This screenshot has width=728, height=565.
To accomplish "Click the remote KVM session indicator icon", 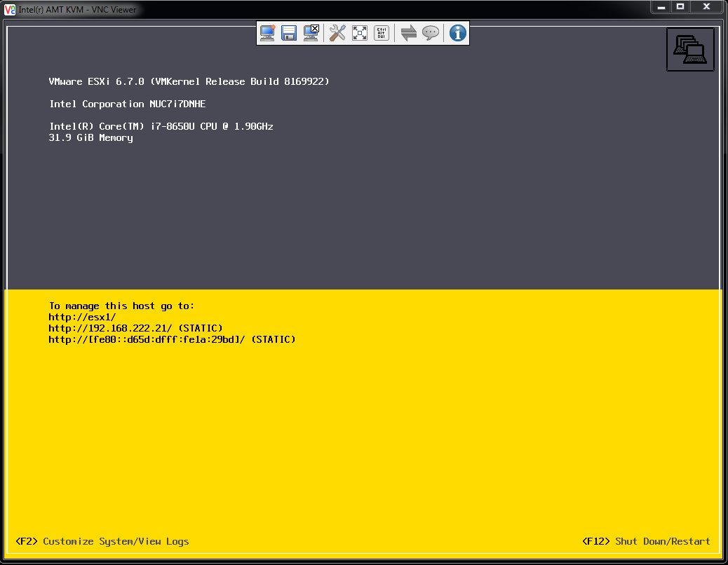I will click(690, 50).
